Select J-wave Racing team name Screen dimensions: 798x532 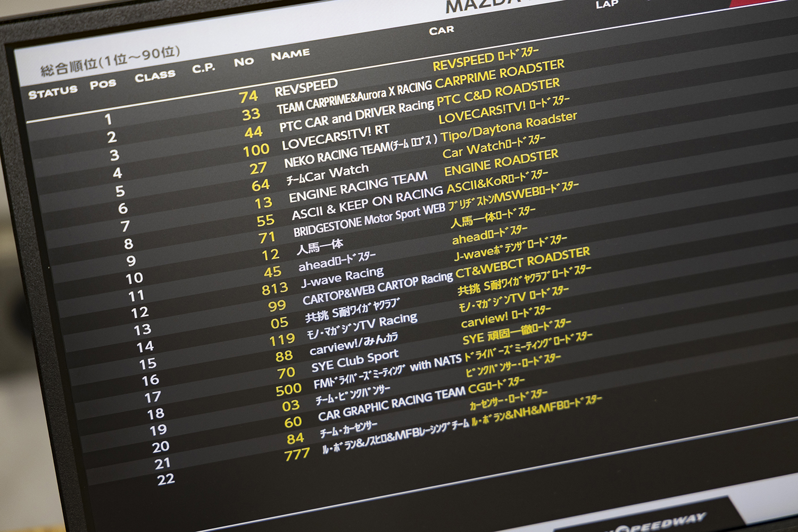(343, 277)
